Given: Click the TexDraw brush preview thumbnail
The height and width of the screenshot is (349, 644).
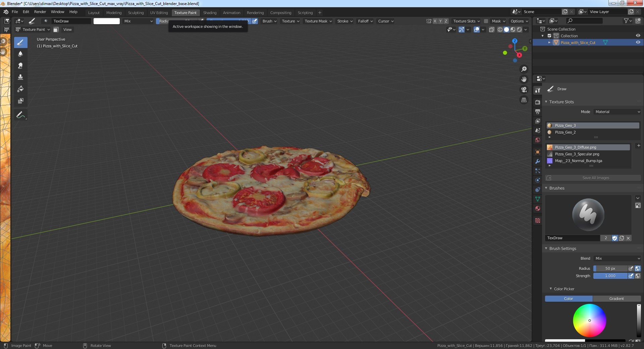Looking at the screenshot, I should (x=588, y=215).
